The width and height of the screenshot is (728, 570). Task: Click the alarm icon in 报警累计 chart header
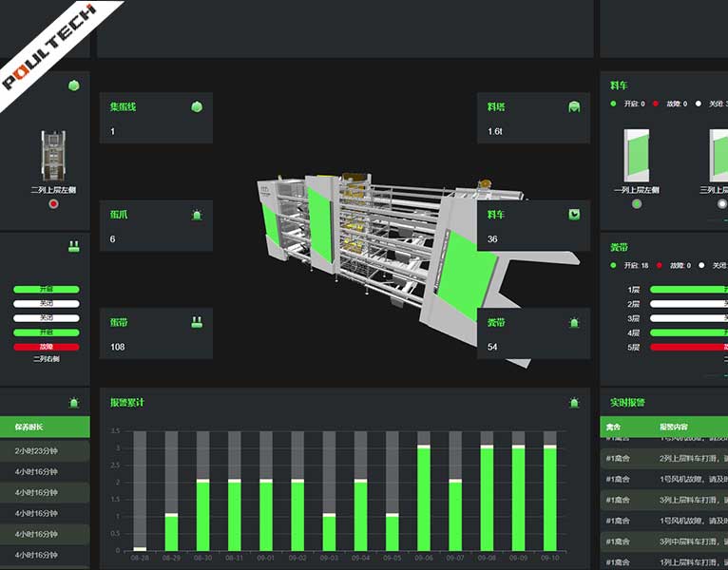pyautogui.click(x=574, y=403)
